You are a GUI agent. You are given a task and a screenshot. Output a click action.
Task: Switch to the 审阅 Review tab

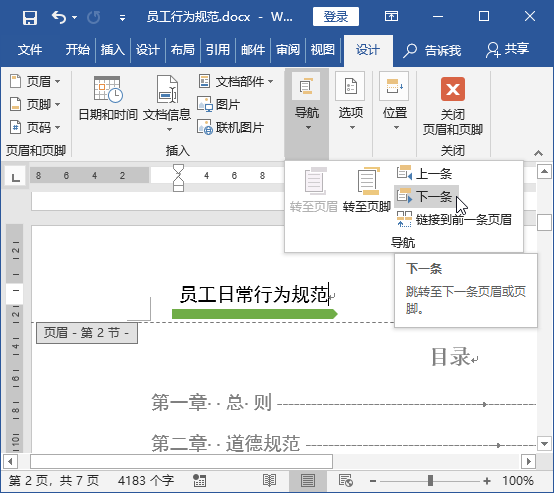(x=288, y=49)
